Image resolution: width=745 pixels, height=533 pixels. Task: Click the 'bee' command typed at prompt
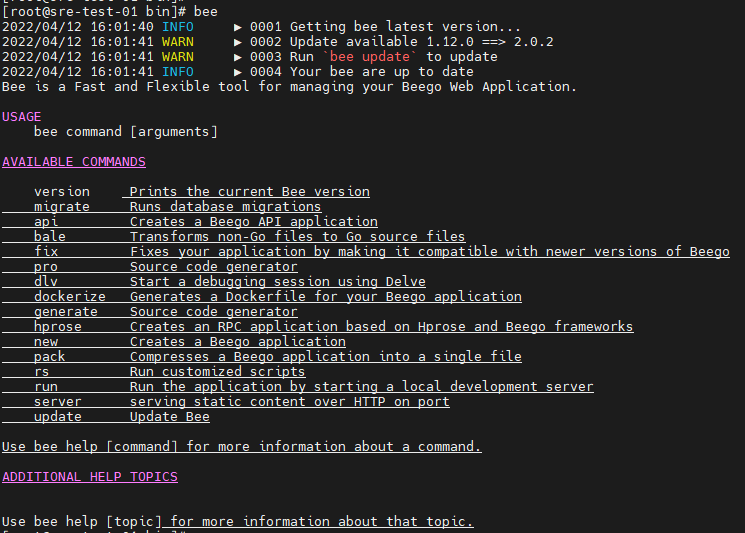205,11
